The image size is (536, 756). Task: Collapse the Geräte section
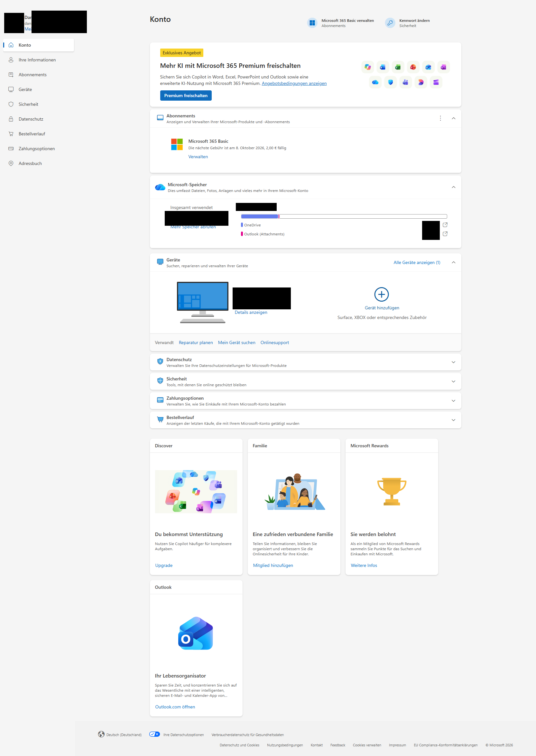coord(454,262)
